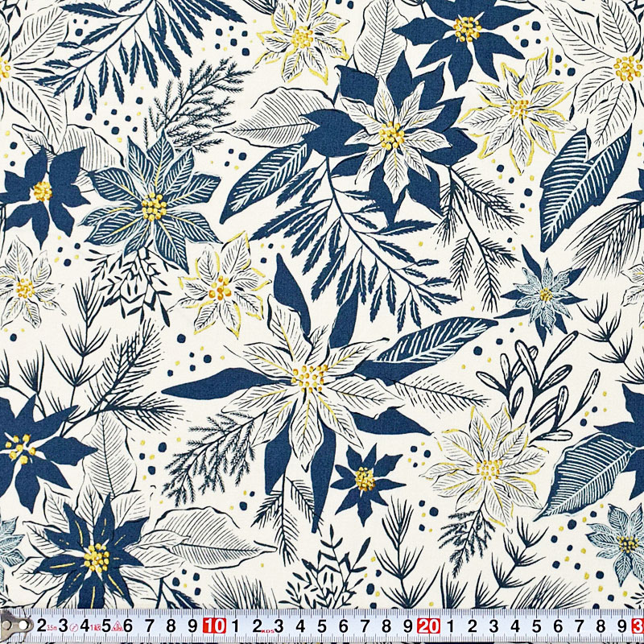The image size is (644, 644).
Task: Click the small red 3.5m label on the tape
Action: coord(52,628)
